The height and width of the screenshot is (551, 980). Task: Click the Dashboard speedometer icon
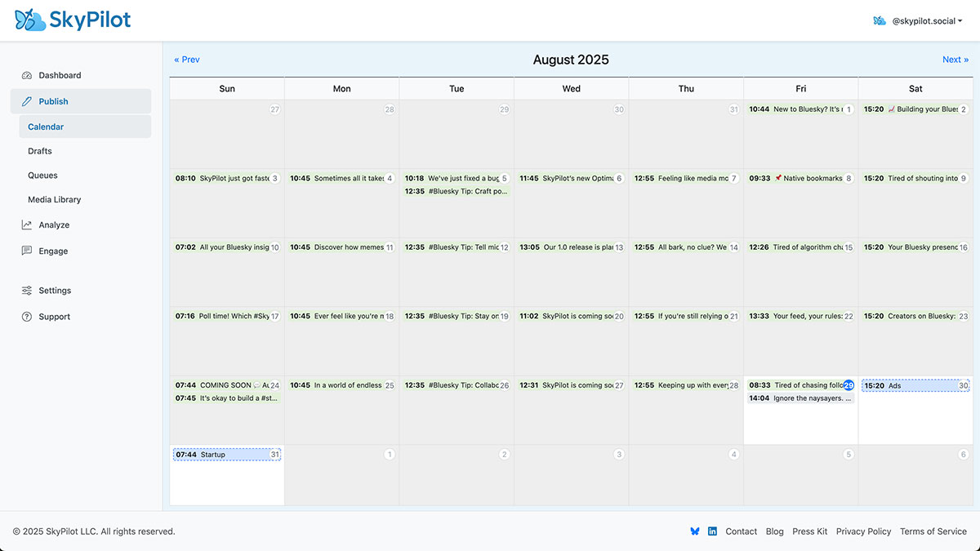pyautogui.click(x=27, y=75)
